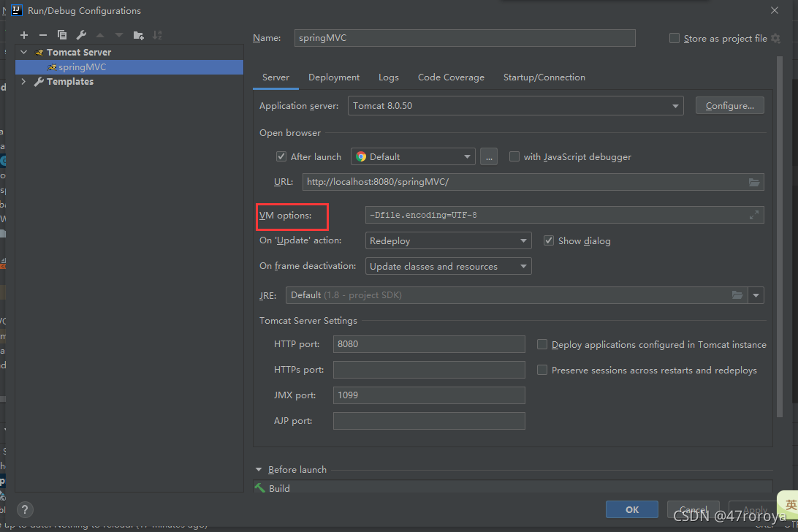Viewport: 798px width, 532px height.
Task: Select the springMVC configuration in tree
Action: [129, 67]
